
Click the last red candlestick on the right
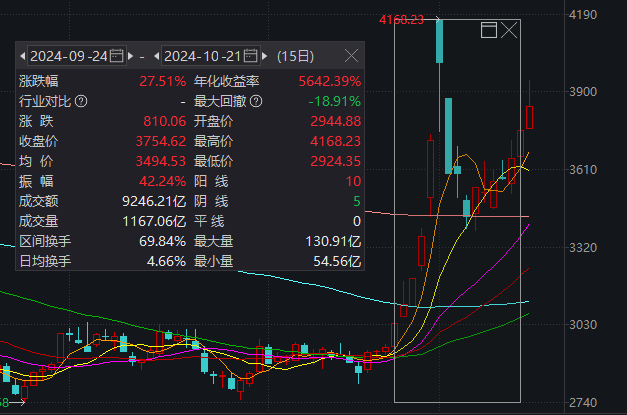click(529, 117)
